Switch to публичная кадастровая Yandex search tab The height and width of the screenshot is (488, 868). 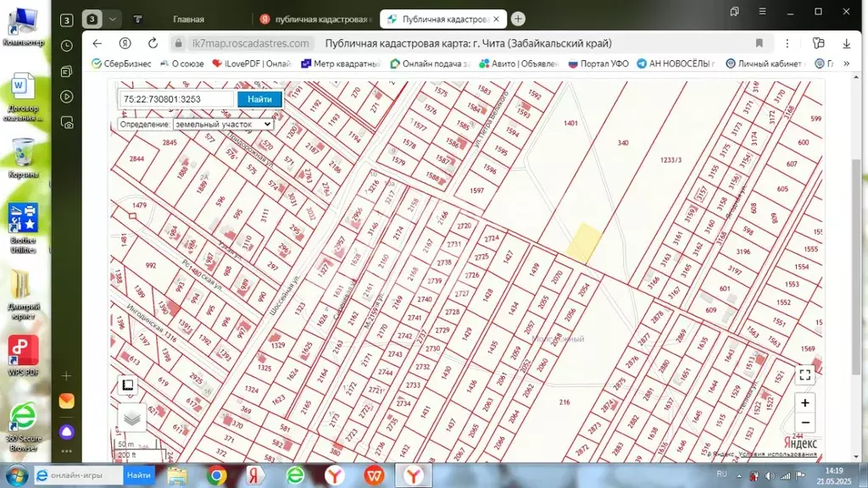tap(316, 19)
